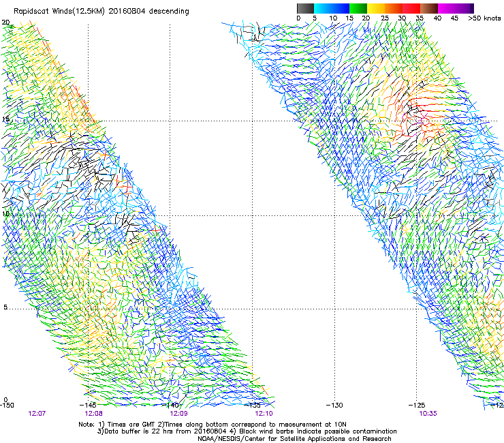Image resolution: width=504 pixels, height=443 pixels.
Task: Click the 'NOAA/NESDIS/Center for Satellite Applications' credit line
Action: [294, 439]
